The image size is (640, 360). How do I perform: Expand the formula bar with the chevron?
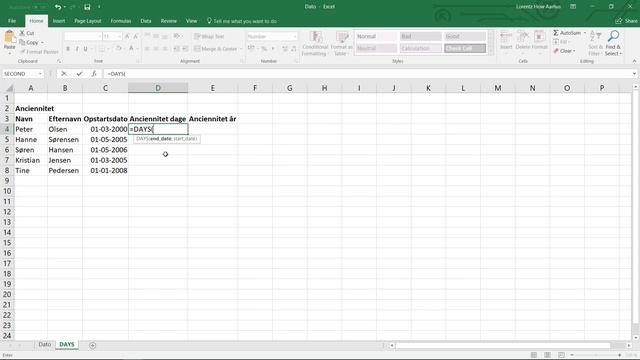pos(634,74)
